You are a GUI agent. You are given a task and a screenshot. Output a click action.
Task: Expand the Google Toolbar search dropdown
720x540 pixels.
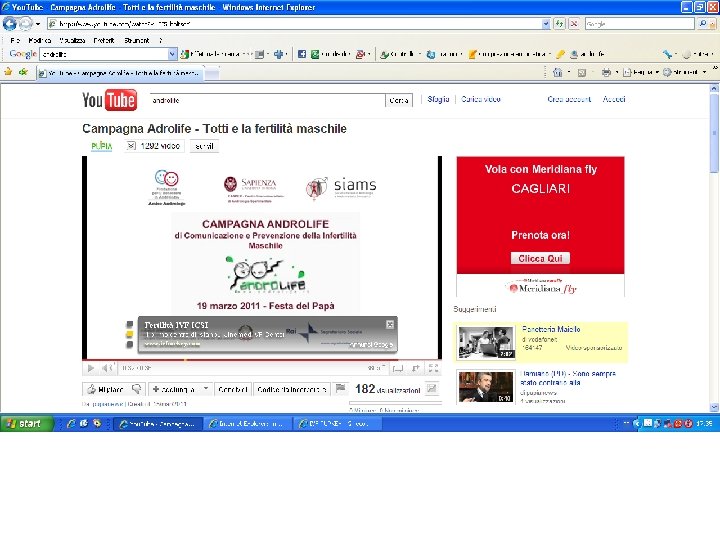(173, 54)
